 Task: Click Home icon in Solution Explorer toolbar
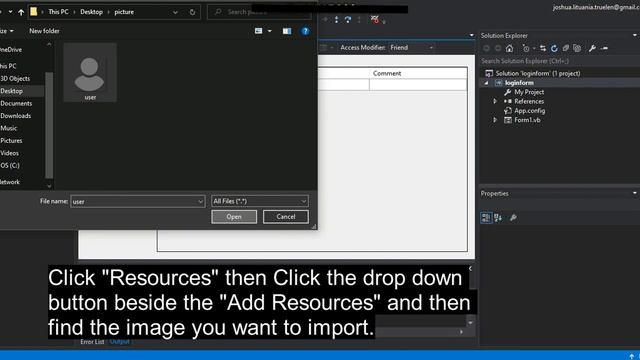click(x=509, y=49)
